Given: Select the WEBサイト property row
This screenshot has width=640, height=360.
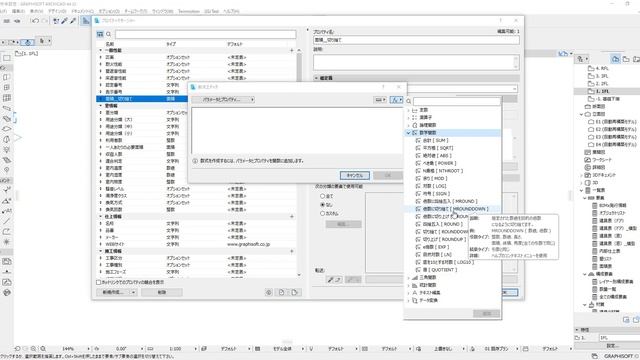Looking at the screenshot, I should click(196, 244).
